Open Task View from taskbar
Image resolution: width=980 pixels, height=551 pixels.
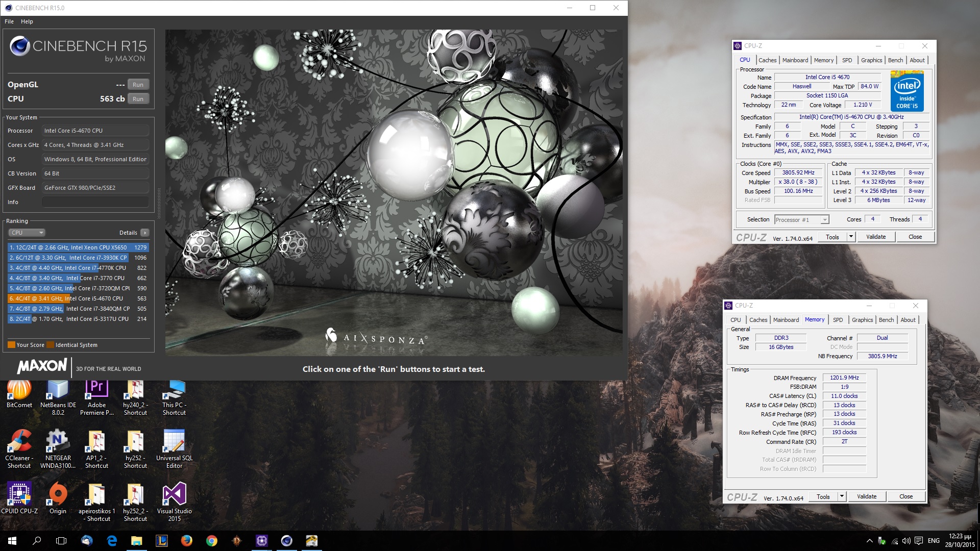pyautogui.click(x=61, y=541)
